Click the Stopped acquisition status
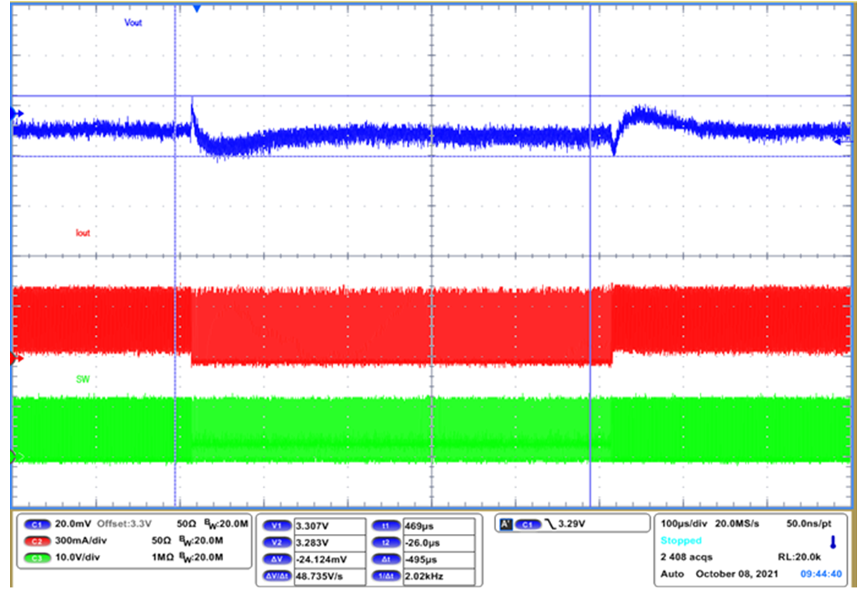The height and width of the screenshot is (589, 868). pyautogui.click(x=680, y=541)
